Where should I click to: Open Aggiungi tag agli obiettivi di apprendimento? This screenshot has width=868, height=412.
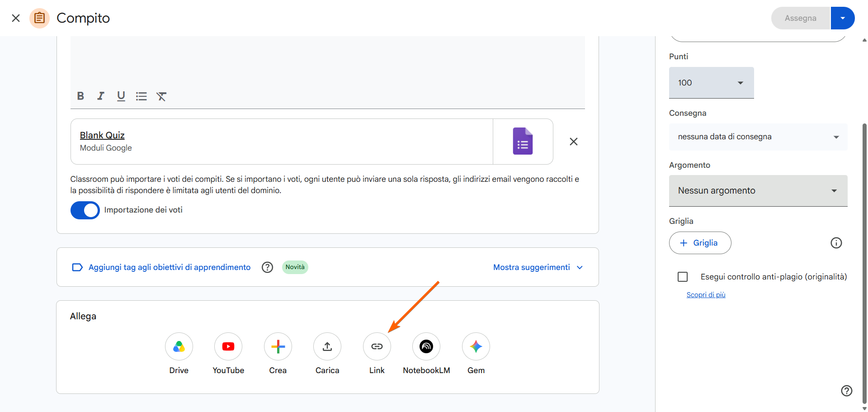[170, 267]
